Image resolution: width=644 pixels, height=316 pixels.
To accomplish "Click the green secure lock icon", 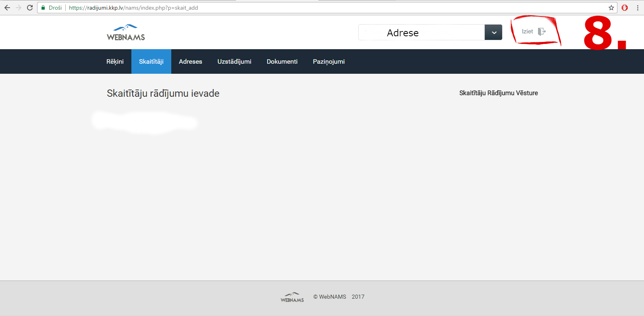I will click(x=43, y=8).
